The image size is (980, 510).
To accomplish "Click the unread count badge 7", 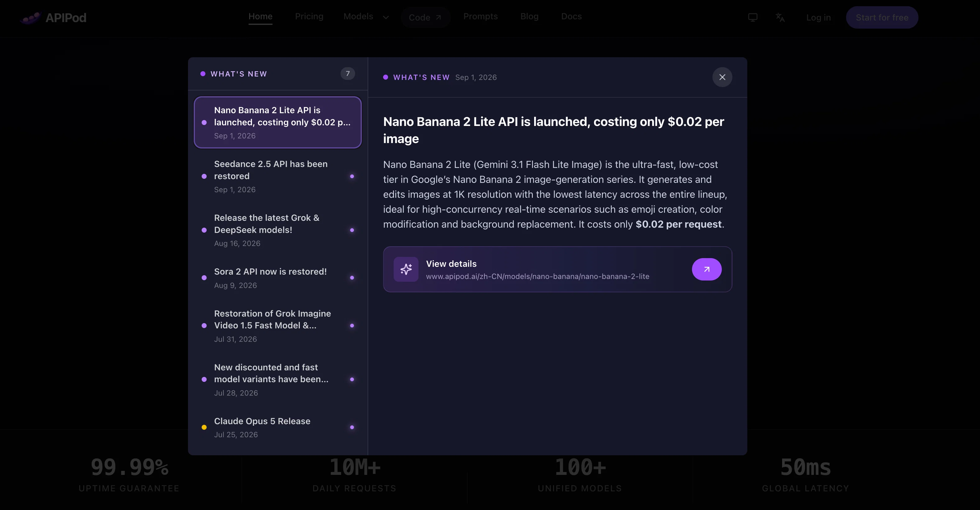I will coord(347,73).
